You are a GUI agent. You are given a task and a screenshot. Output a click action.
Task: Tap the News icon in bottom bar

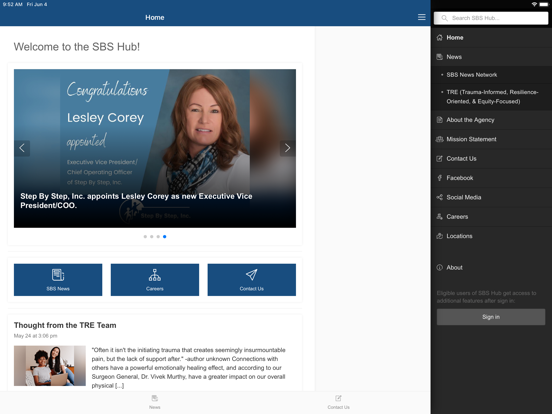[x=155, y=398]
